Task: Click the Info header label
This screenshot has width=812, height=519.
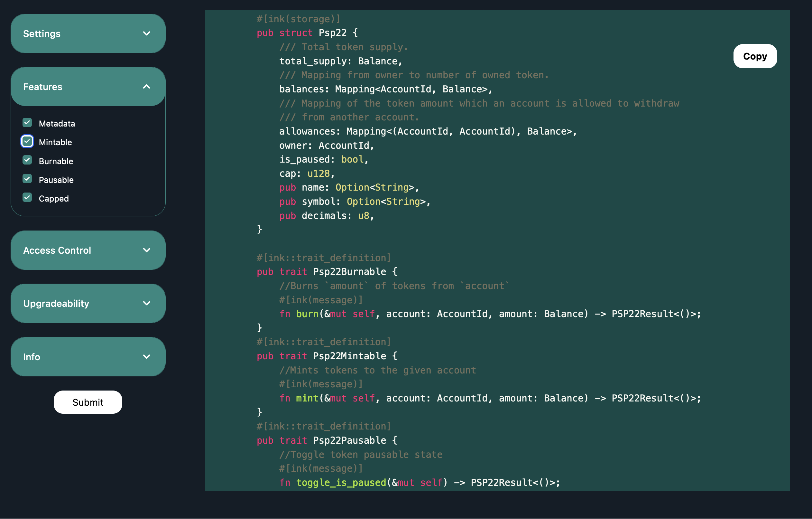Action: click(x=32, y=357)
